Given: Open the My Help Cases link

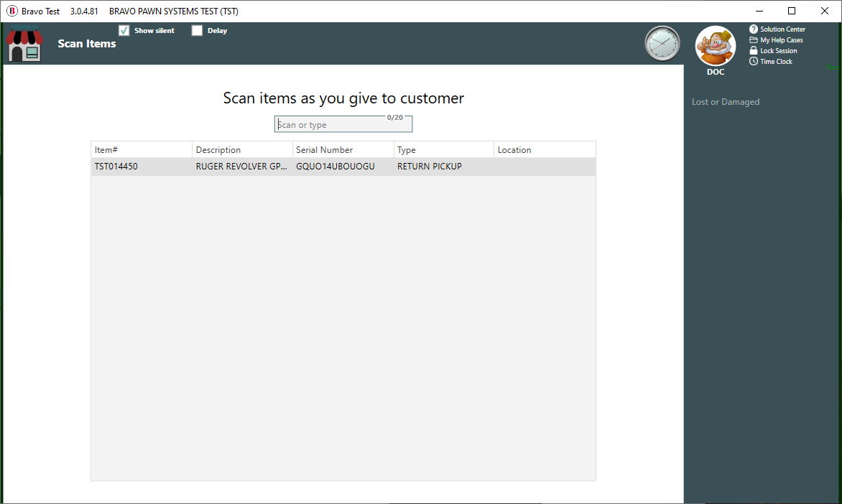Looking at the screenshot, I should coord(782,40).
